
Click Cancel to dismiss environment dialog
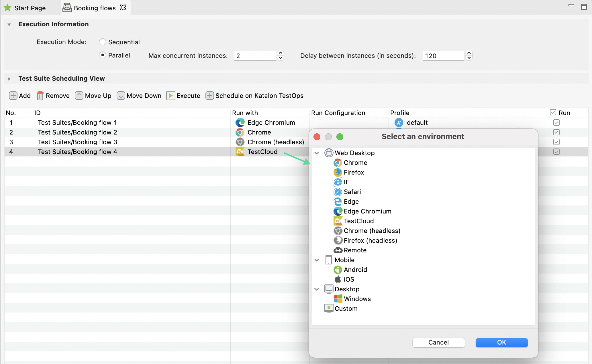(x=438, y=343)
